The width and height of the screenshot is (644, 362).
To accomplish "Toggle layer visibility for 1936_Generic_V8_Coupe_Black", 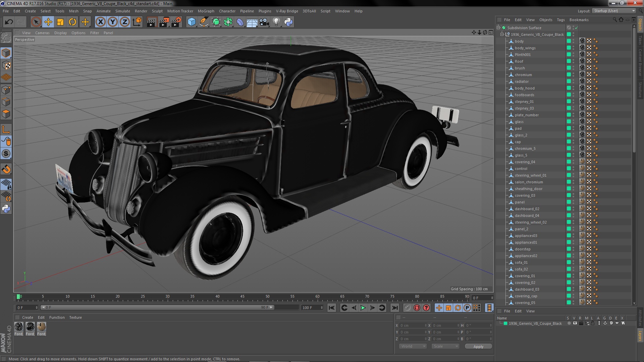I will [575, 323].
